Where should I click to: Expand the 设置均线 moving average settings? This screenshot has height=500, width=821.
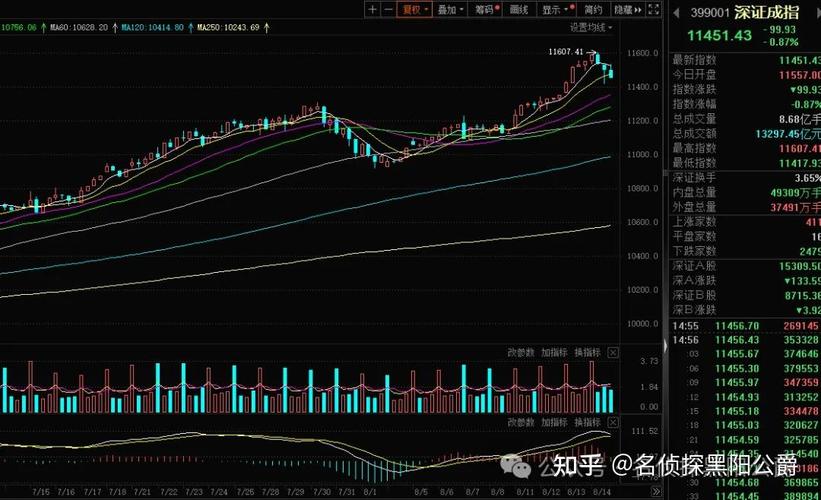point(590,27)
